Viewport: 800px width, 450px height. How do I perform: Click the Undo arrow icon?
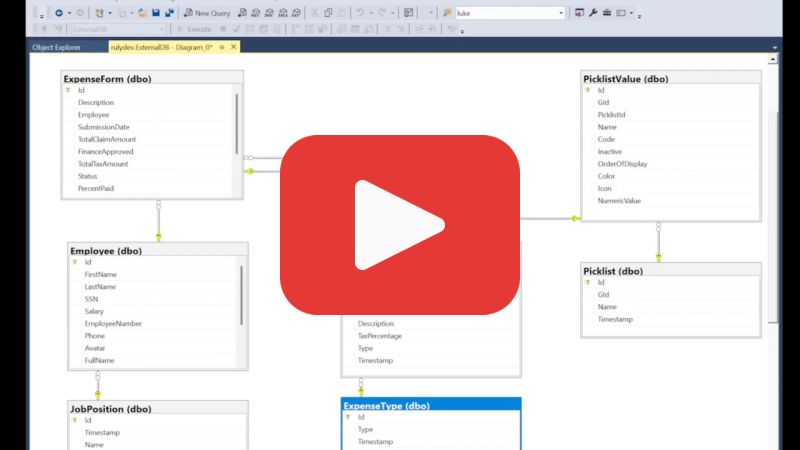[360, 13]
